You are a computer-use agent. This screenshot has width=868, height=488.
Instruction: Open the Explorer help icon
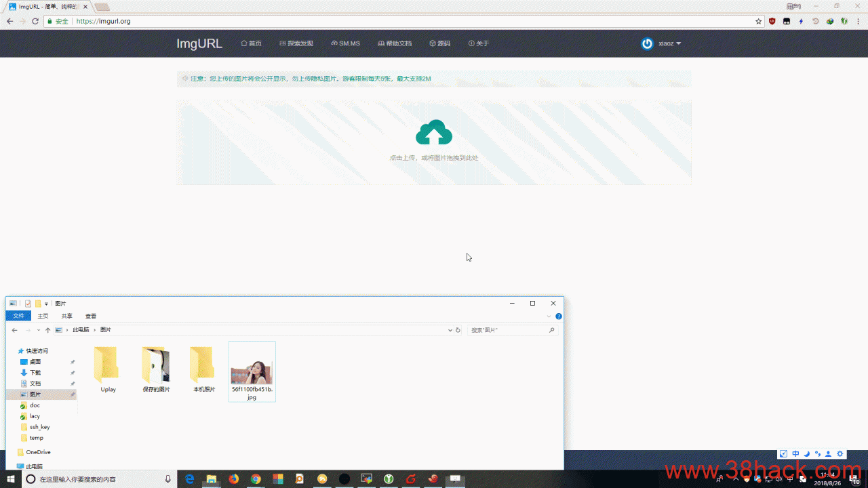tap(559, 316)
